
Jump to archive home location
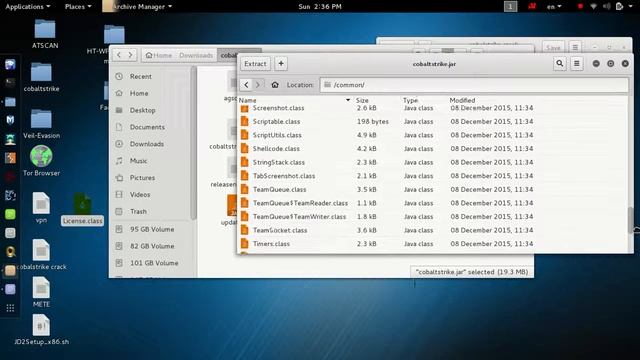click(x=275, y=84)
